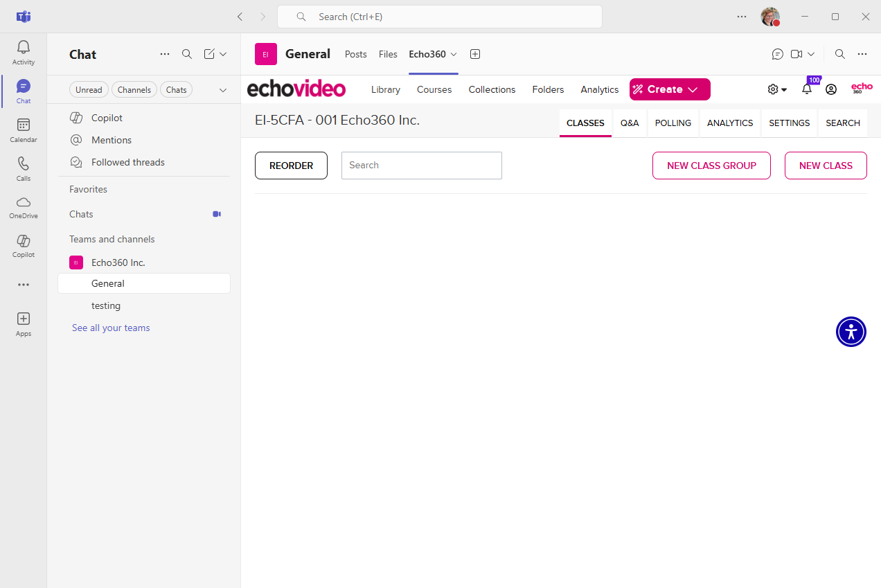
Task: Open EchoVideo settings gear dropdown
Action: 777,89
